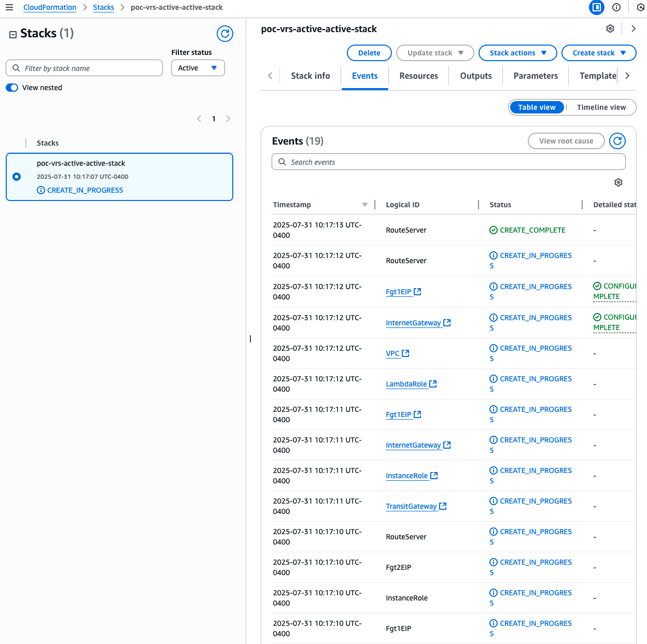This screenshot has width=647, height=644.
Task: Refresh the Stacks list
Action: (x=225, y=34)
